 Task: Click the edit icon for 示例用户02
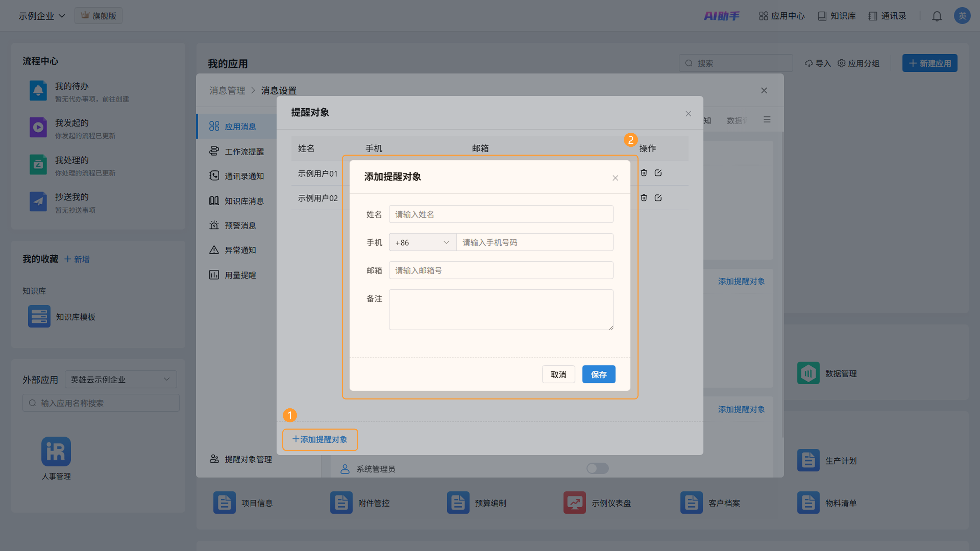pos(658,198)
